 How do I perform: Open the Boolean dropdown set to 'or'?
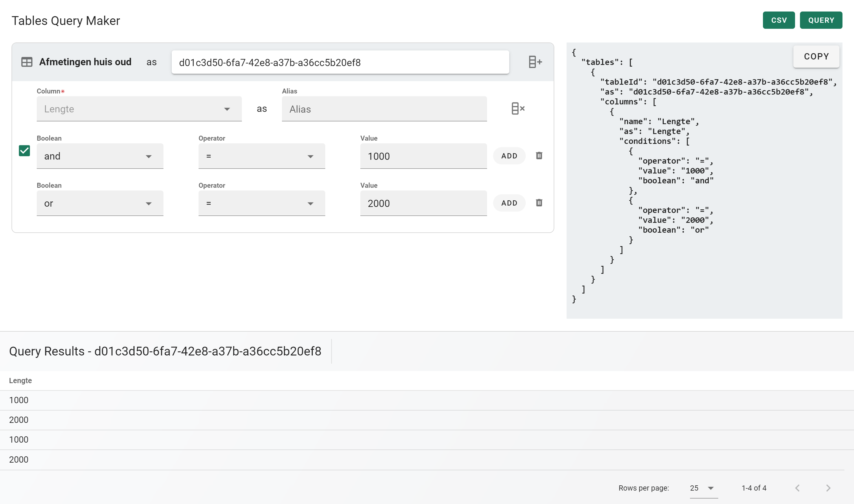[100, 203]
